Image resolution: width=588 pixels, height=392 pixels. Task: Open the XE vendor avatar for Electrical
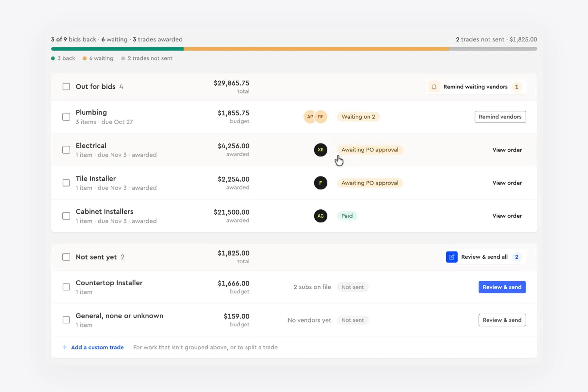(321, 150)
